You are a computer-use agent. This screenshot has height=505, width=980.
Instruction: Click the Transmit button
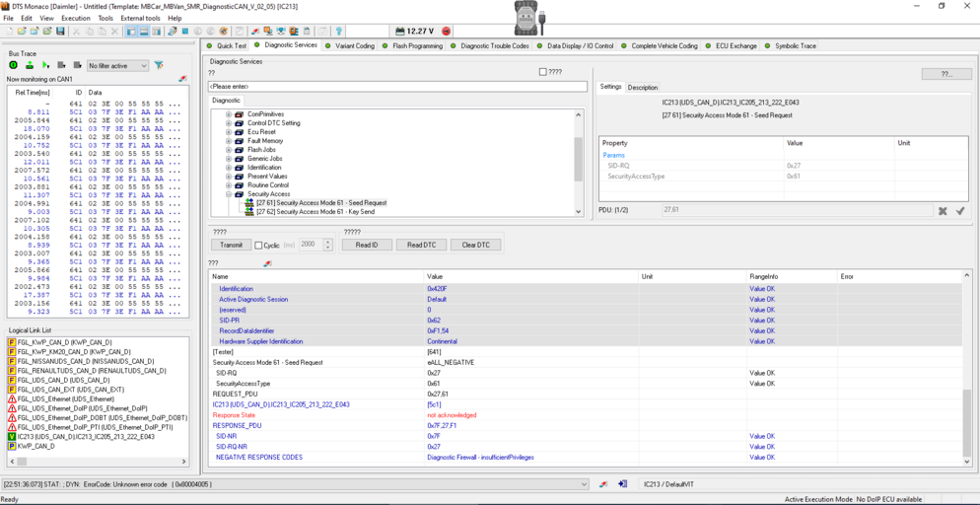pos(231,245)
